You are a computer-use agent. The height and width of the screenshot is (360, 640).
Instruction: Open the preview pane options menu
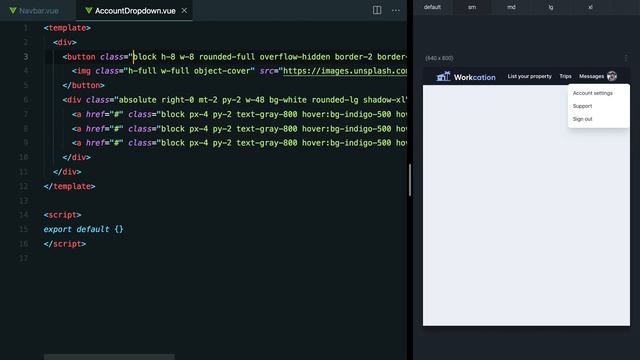[626, 58]
